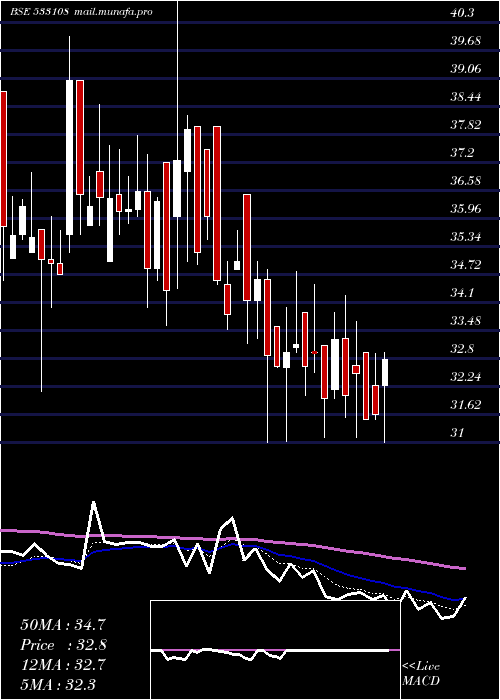Image resolution: width=500 pixels, height=700 pixels.
Task: Click the <<Live MACD label
Action: (x=421, y=673)
